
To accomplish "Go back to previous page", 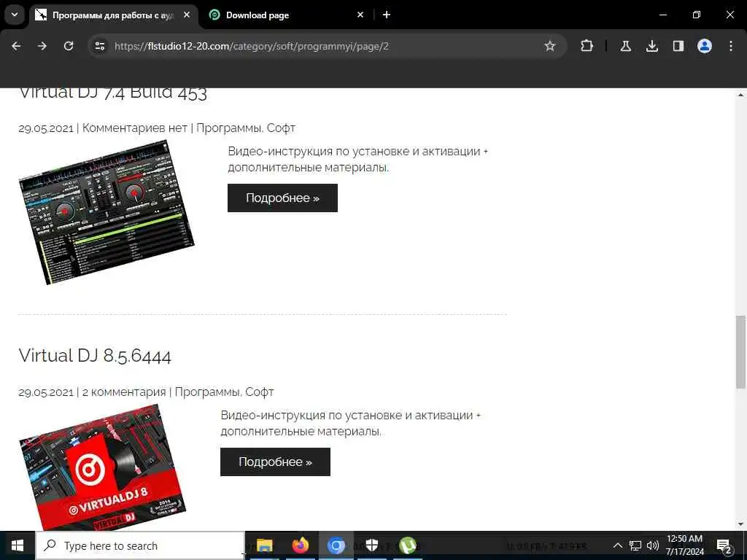I will (x=16, y=46).
